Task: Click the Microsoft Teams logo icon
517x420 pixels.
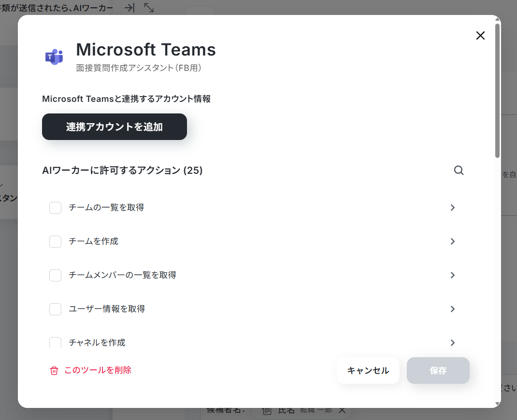Action: tap(54, 57)
